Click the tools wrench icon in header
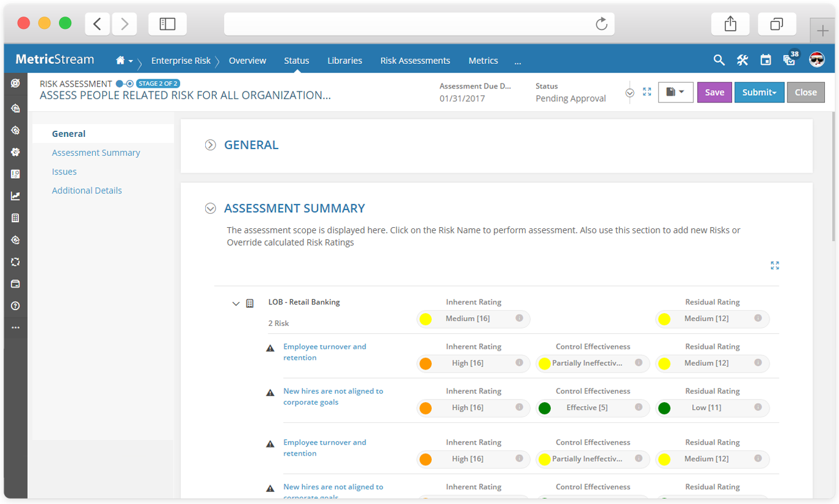The height and width of the screenshot is (504, 839). (742, 60)
